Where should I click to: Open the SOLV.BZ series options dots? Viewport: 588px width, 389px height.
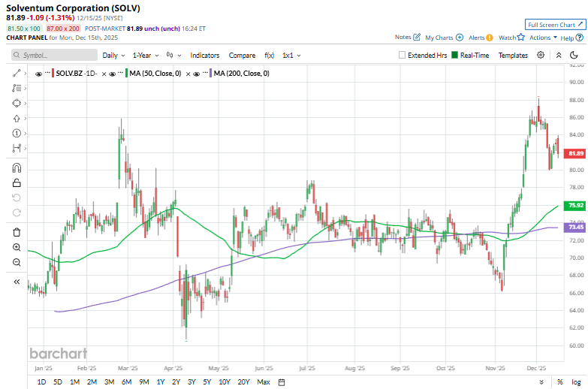click(47, 71)
